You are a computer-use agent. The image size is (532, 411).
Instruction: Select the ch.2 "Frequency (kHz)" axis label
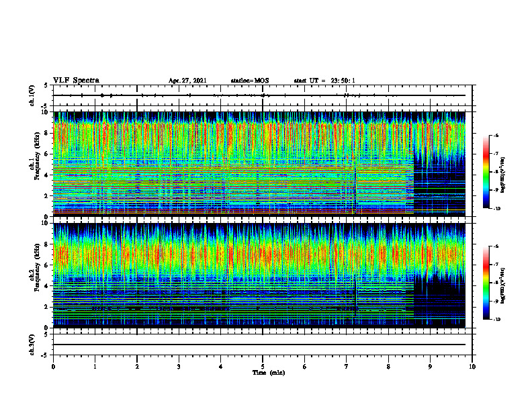point(37,267)
